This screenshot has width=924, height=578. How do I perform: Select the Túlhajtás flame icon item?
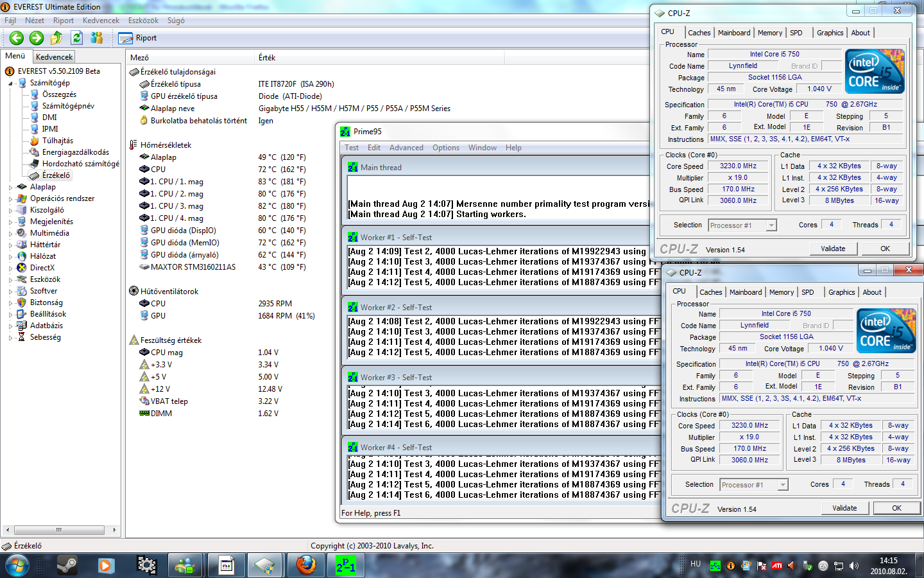tap(35, 141)
